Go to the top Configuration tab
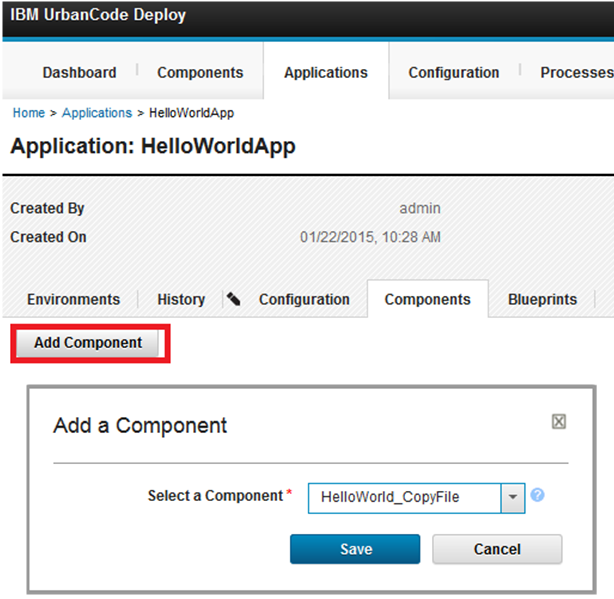The width and height of the screenshot is (614, 599). [x=454, y=72]
